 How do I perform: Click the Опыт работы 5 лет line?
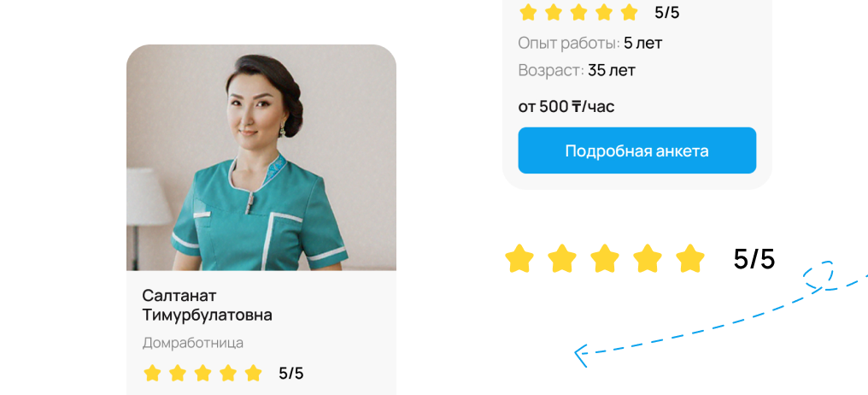[590, 43]
